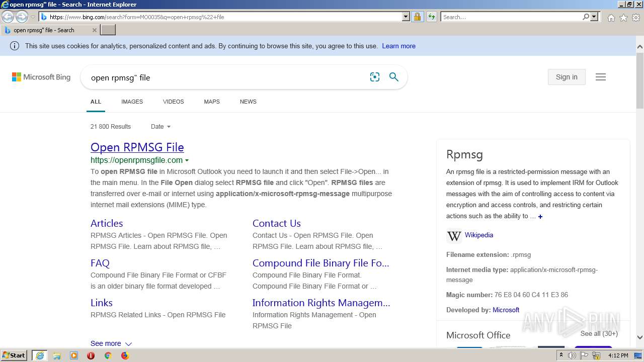Refresh the page using address bar icon

point(432,17)
